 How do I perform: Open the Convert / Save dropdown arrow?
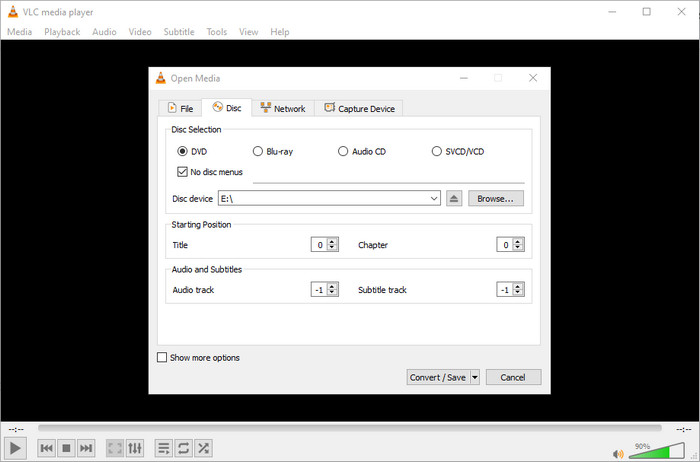(x=474, y=377)
